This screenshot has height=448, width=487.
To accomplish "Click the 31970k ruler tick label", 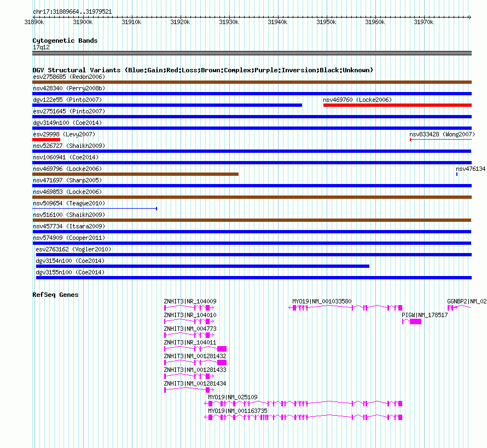I will tap(424, 22).
